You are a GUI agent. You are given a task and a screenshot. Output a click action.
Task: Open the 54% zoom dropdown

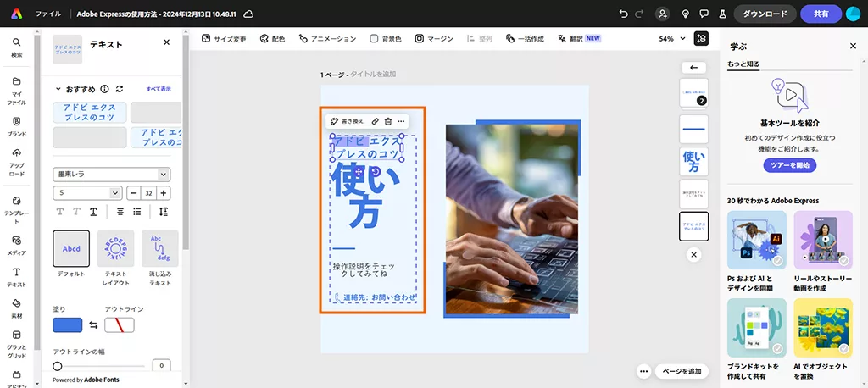coord(672,39)
